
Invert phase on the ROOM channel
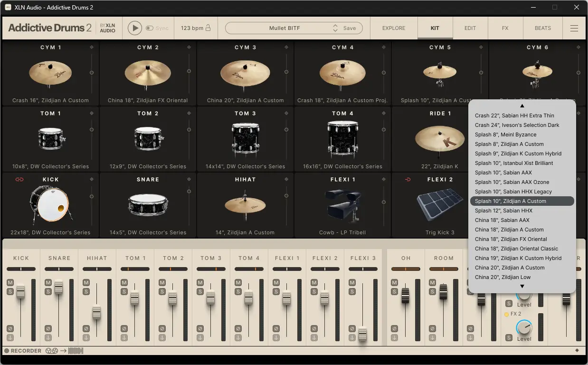(433, 328)
